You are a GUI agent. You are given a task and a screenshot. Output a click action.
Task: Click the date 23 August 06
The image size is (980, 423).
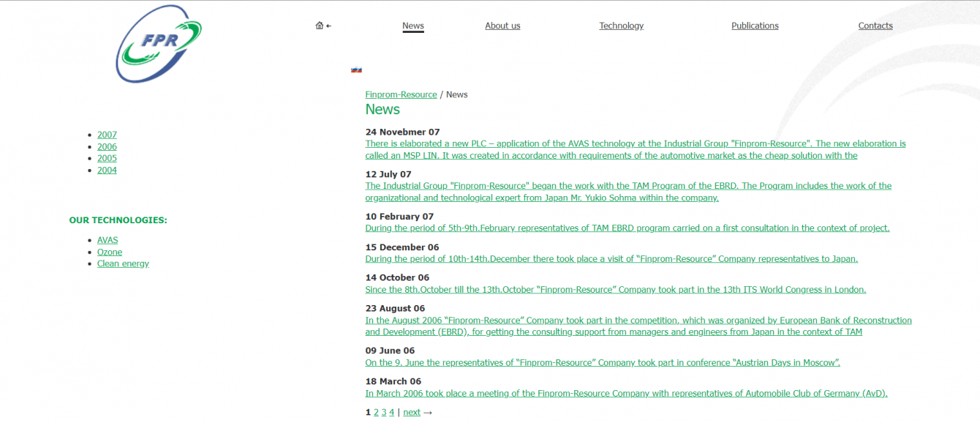395,310
